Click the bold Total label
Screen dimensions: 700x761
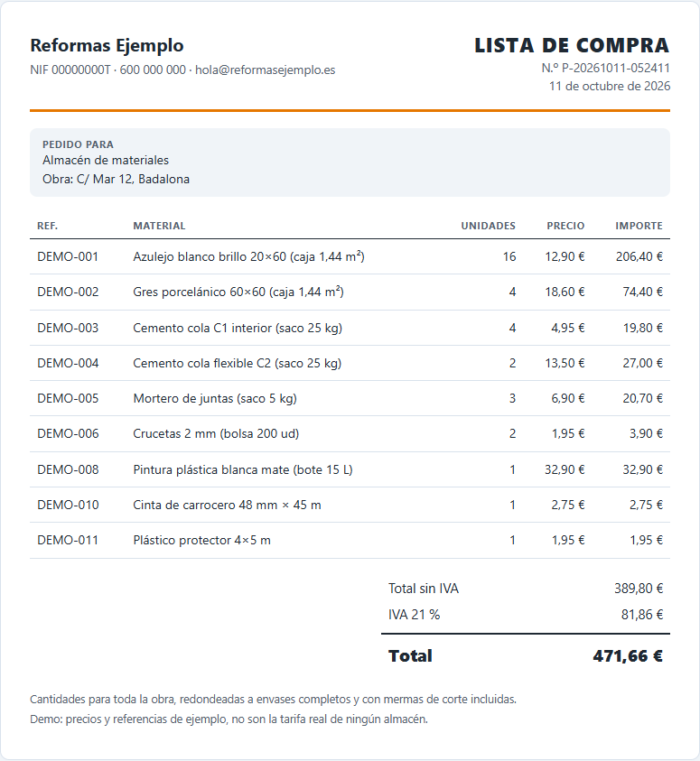click(410, 656)
